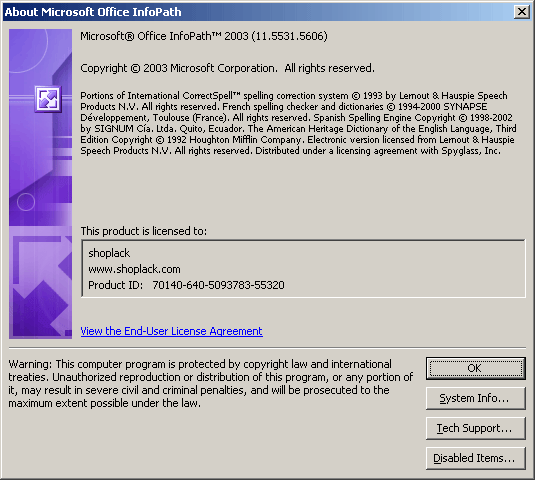Click the purple arrows graphic at banner bottom
The height and width of the screenshot is (480, 535).
(41, 283)
